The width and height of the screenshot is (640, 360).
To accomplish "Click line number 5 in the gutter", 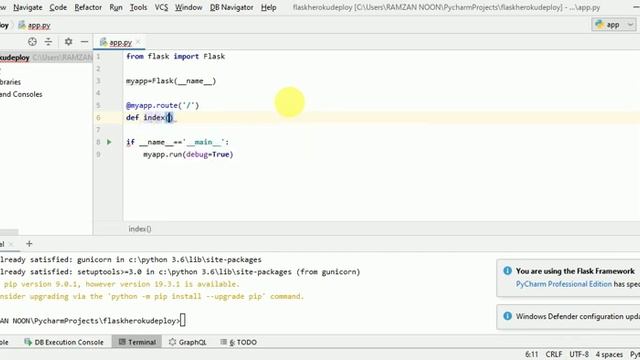I will [98, 105].
